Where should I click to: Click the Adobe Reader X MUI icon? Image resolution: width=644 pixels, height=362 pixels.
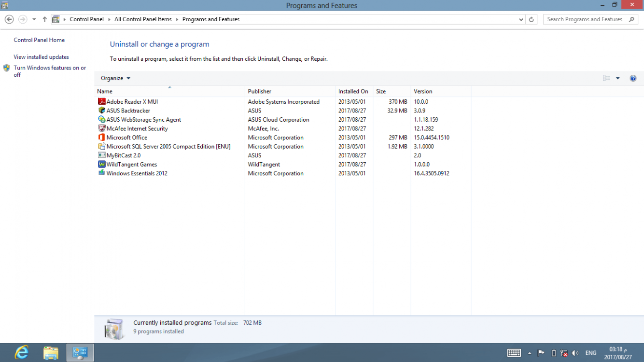(x=101, y=102)
